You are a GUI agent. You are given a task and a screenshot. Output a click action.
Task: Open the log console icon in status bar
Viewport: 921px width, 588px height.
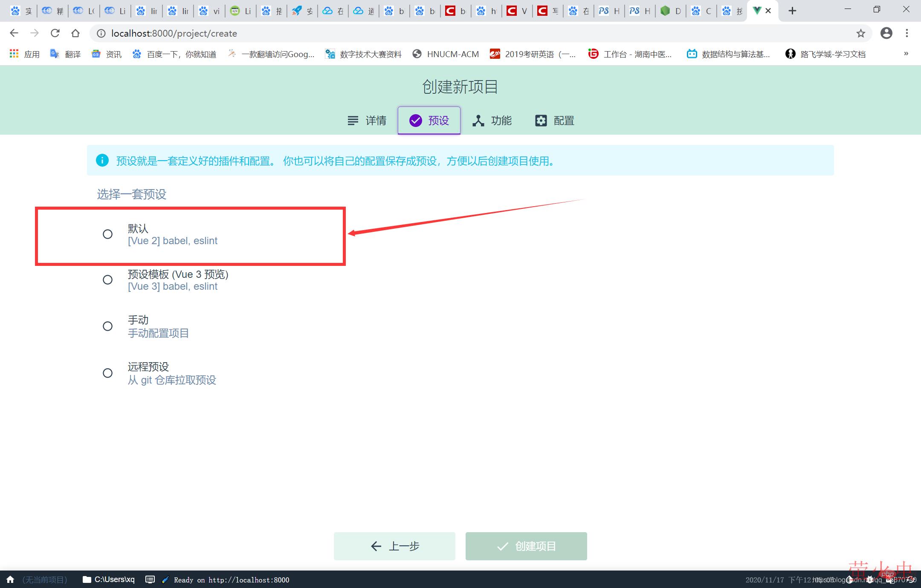(x=150, y=579)
